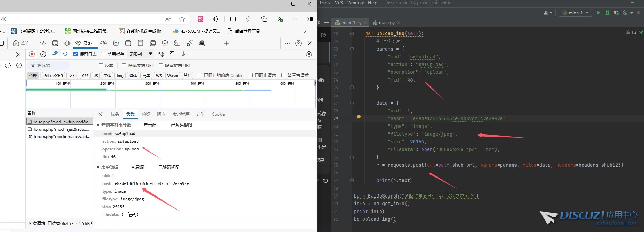Toggle split screen icon in Edge toolbar
Screen dimensions: 644x232
tap(233, 19)
